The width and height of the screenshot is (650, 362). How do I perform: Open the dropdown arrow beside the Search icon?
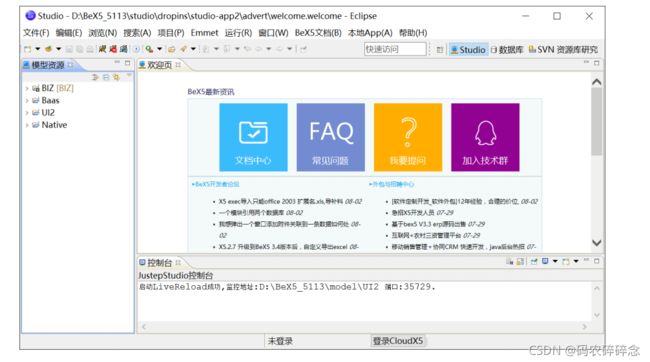click(x=160, y=49)
